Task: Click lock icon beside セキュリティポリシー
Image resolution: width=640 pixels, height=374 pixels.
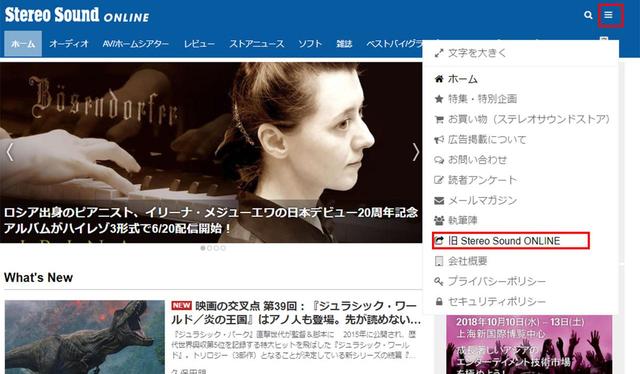Action: pyautogui.click(x=439, y=302)
